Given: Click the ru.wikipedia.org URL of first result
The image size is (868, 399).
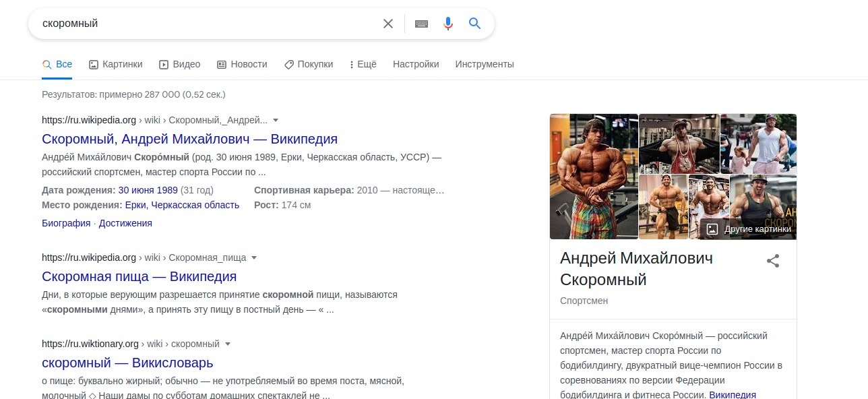Looking at the screenshot, I should [x=89, y=121].
